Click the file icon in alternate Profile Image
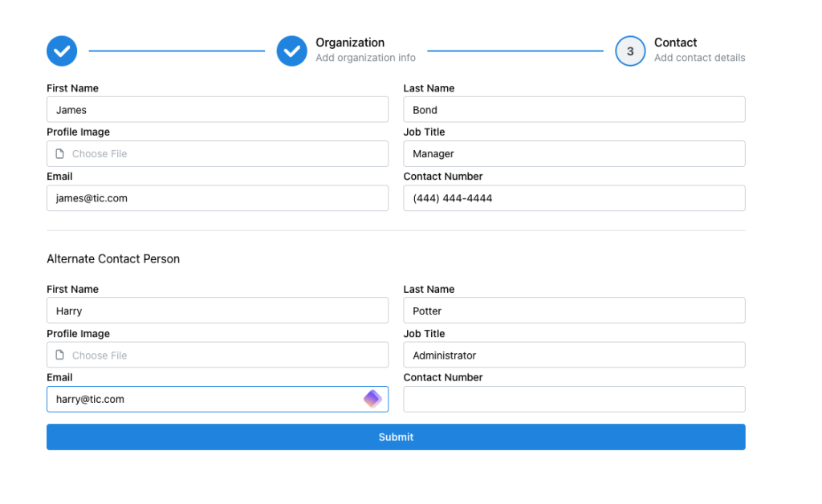This screenshot has height=504, width=822. 59,356
